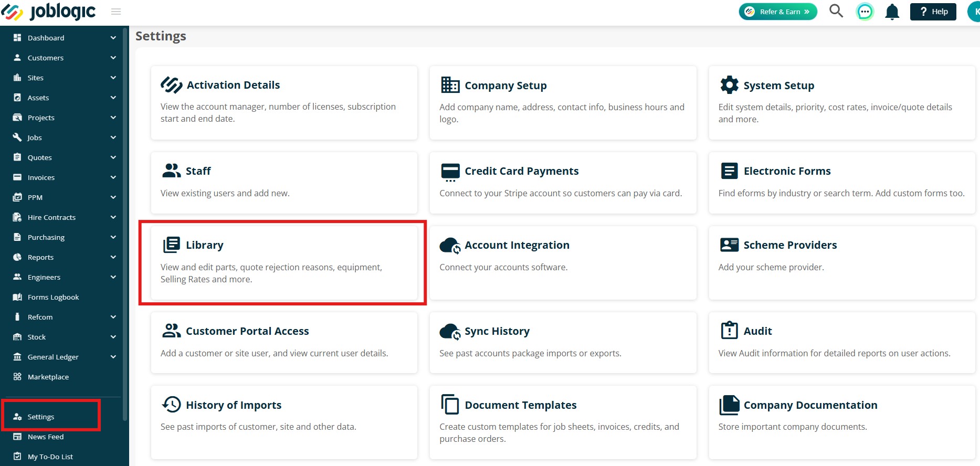Click the user avatar in top bar
The height and width of the screenshot is (466, 980).
pyautogui.click(x=974, y=12)
